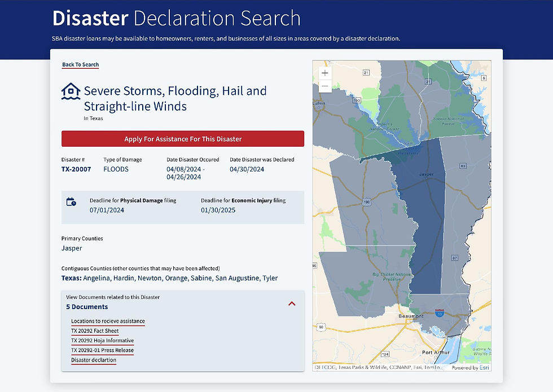Click the contiguous counties list text

[170, 278]
